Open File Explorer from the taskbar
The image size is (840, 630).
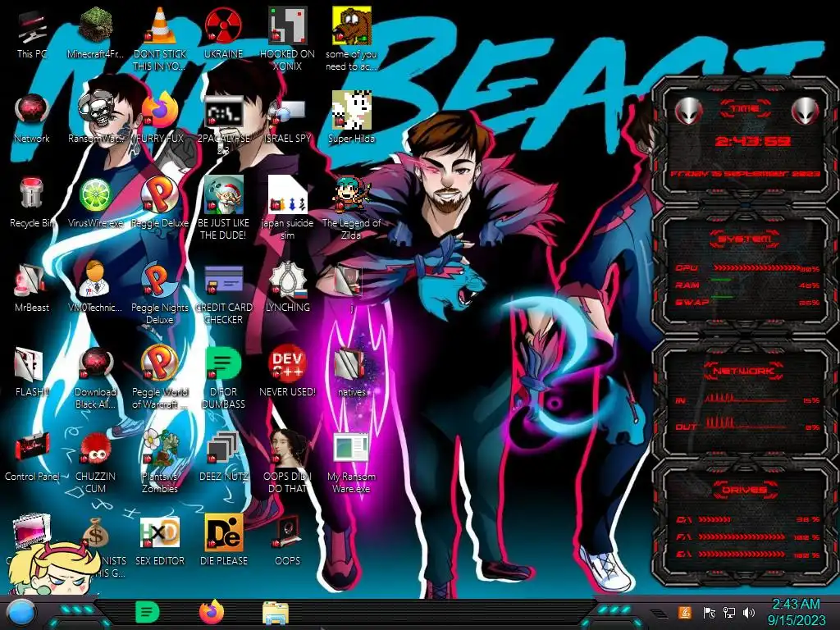[276, 613]
